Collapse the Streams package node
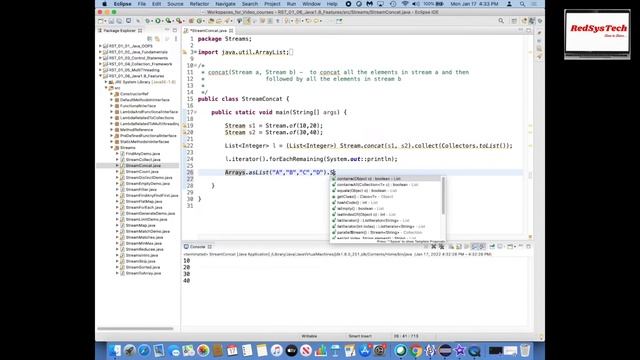Image resolution: width=640 pixels, height=360 pixels. [x=112, y=147]
